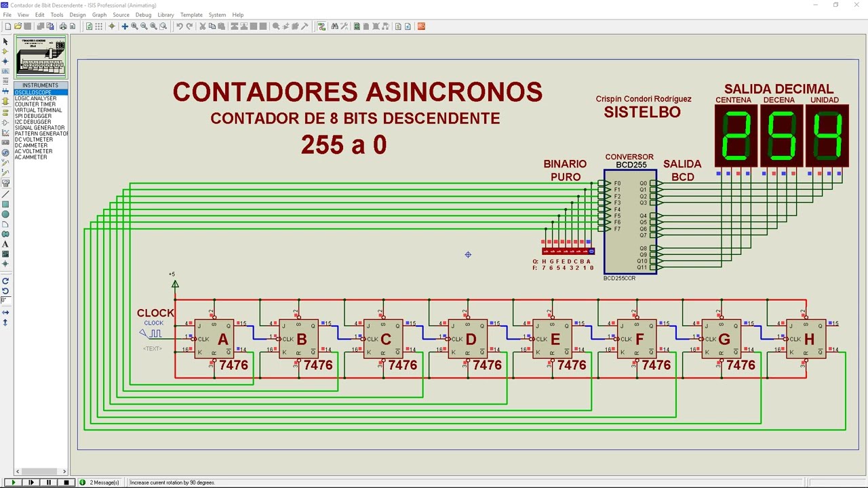Click the UNIDAD seven-segment display
The image size is (868, 488).
pyautogui.click(x=827, y=135)
